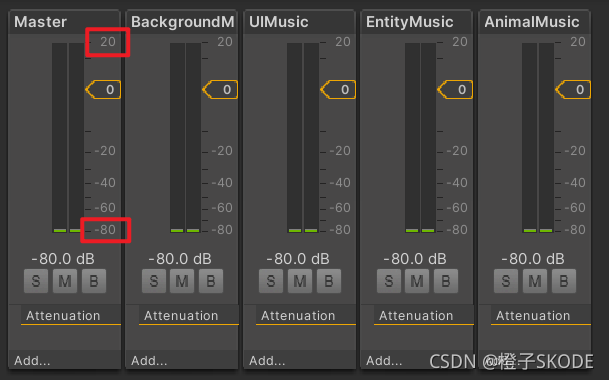The image size is (609, 380).
Task: Select the EntityMusic group header
Action: [x=417, y=22]
